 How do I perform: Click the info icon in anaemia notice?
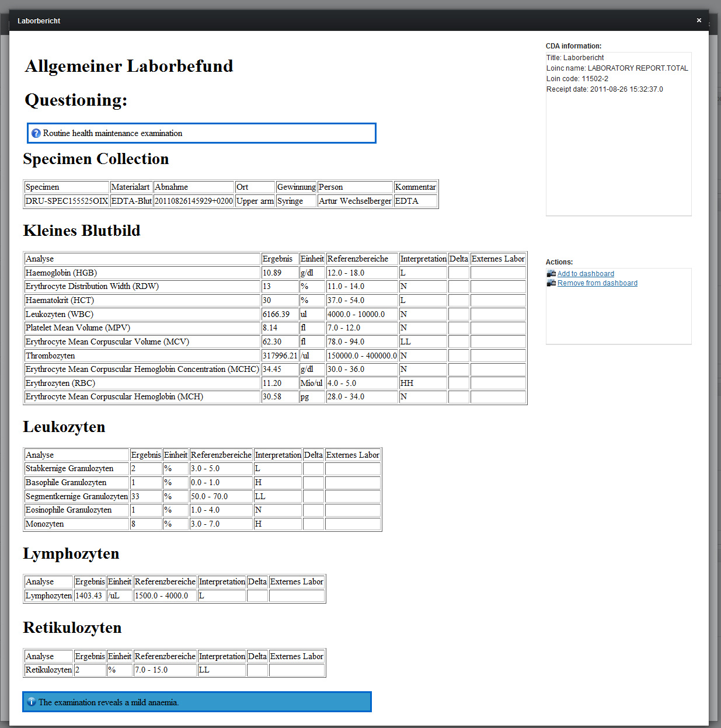[x=32, y=702]
